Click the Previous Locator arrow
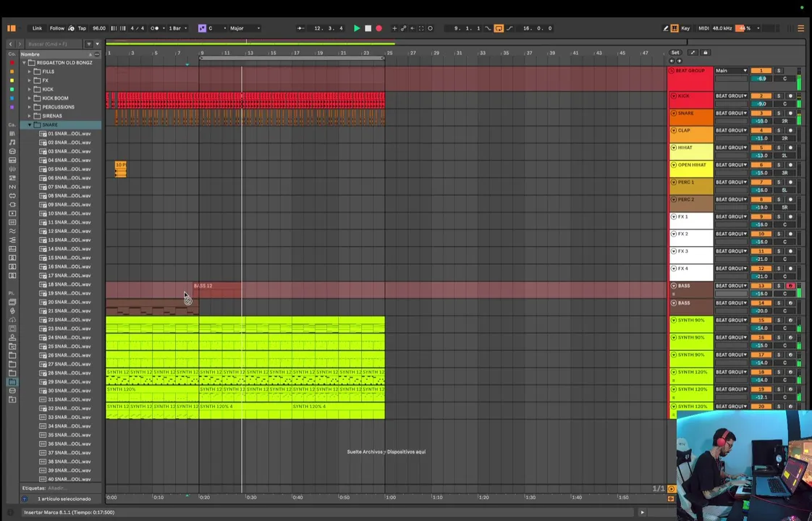The width and height of the screenshot is (812, 521). [x=672, y=61]
